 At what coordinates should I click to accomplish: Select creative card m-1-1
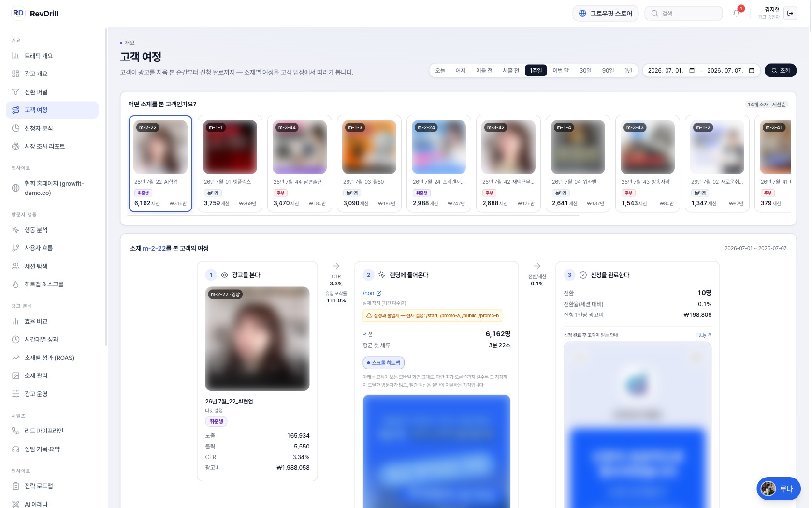[x=230, y=164]
